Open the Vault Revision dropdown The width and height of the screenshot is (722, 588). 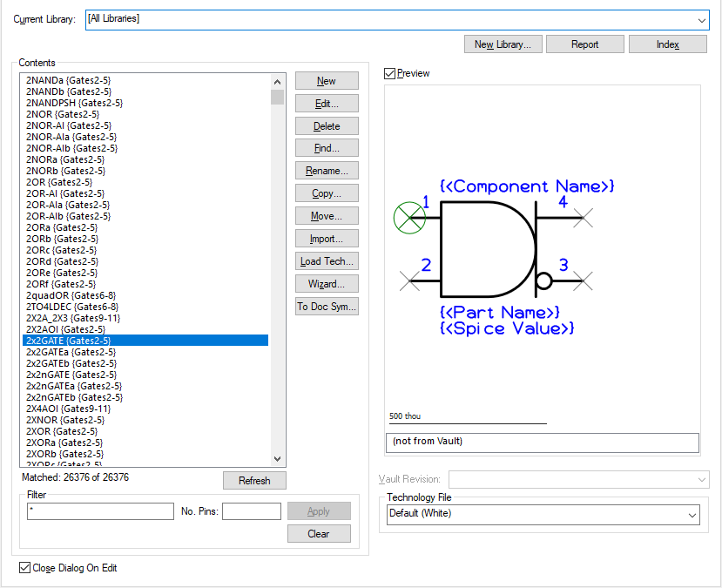(701, 480)
